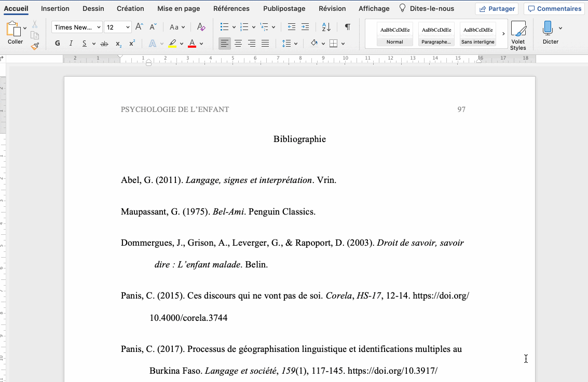
Task: Open the Mise en page tab
Action: (179, 8)
